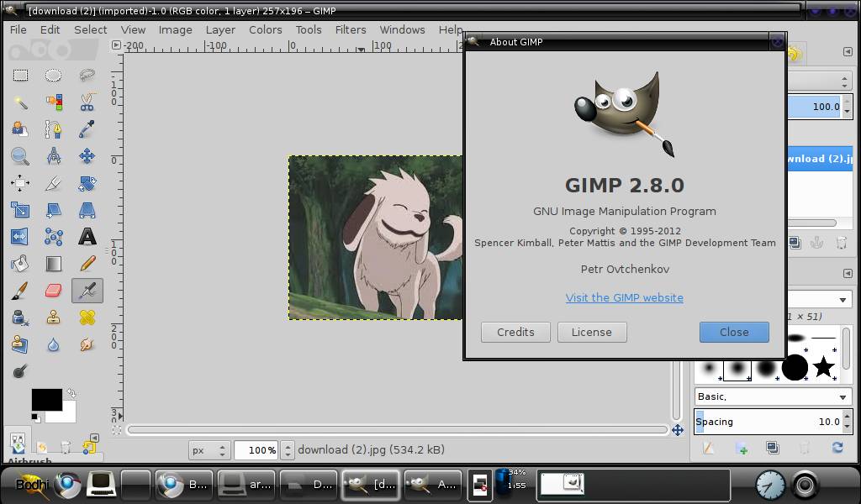The width and height of the screenshot is (861, 504).
Task: Click the clock in the taskbar
Action: point(770,486)
